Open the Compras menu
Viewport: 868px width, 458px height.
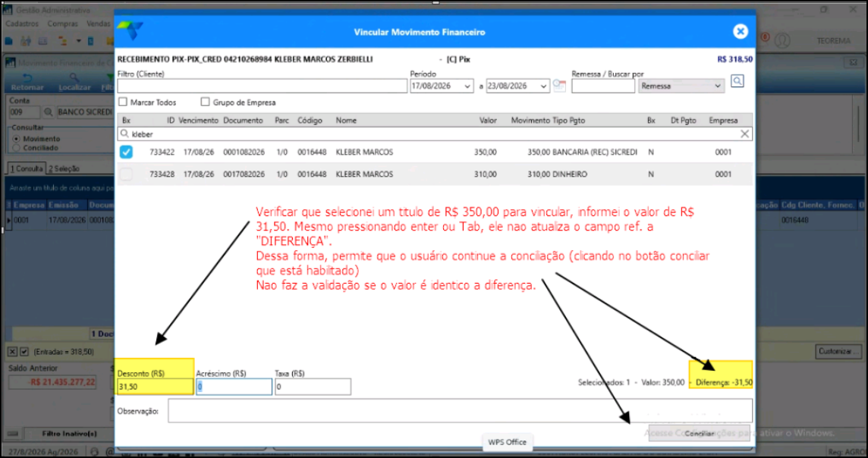coord(62,24)
